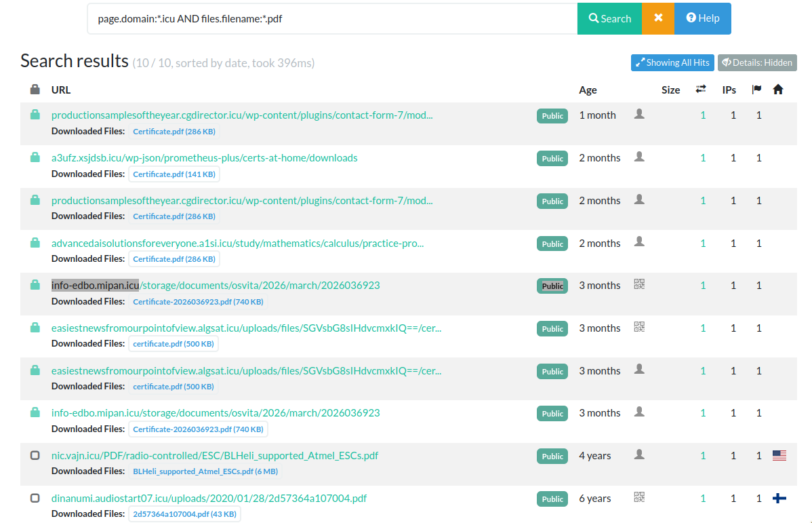Click the search query input field

click(333, 19)
